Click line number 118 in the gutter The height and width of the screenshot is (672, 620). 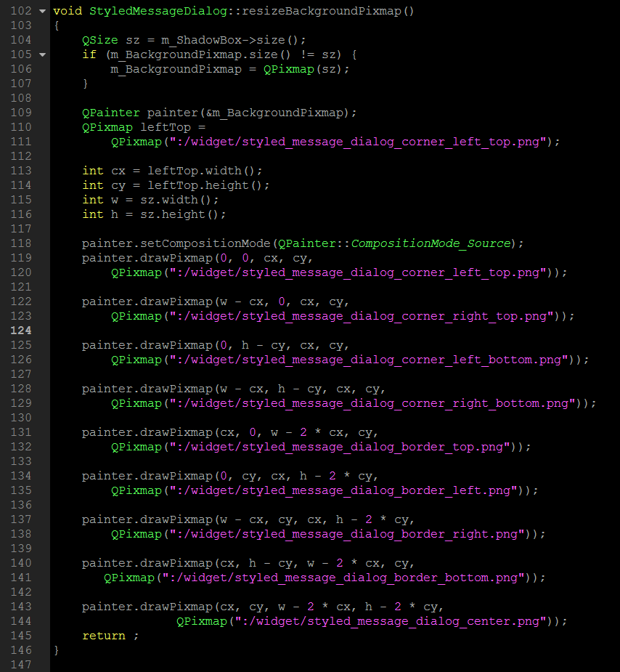pyautogui.click(x=20, y=243)
